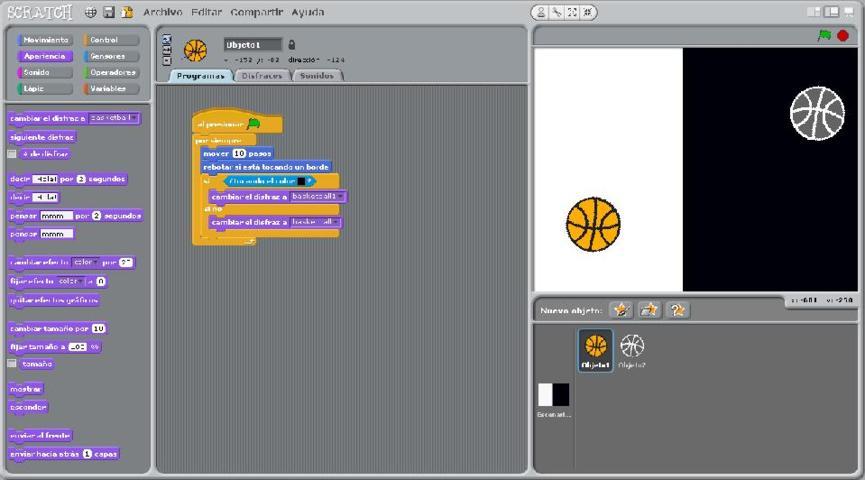Viewport: 865px width, 480px height.
Task: Click the surprise sprite icon with question mark
Action: [677, 310]
